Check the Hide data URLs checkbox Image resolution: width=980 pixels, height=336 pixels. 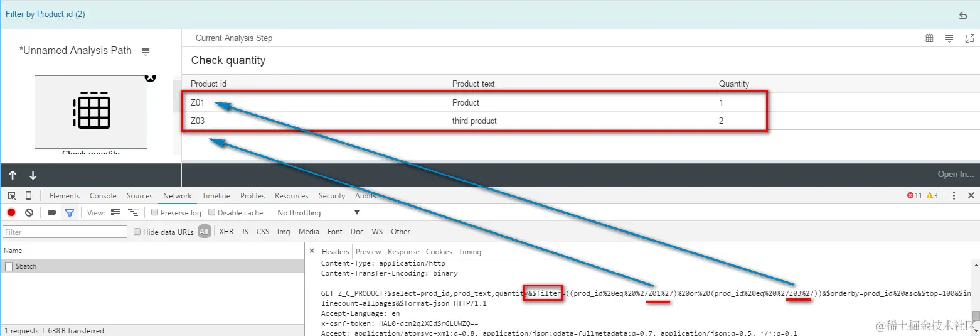coord(137,232)
